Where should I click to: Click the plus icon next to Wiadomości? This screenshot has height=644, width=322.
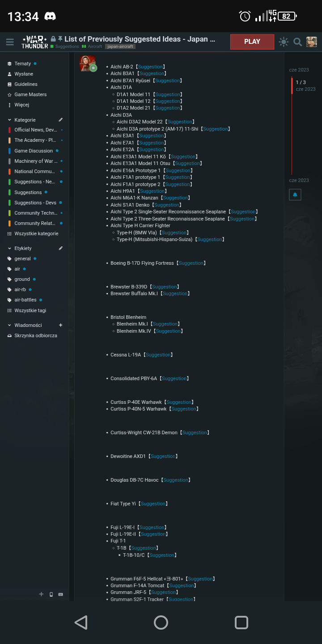61,325
